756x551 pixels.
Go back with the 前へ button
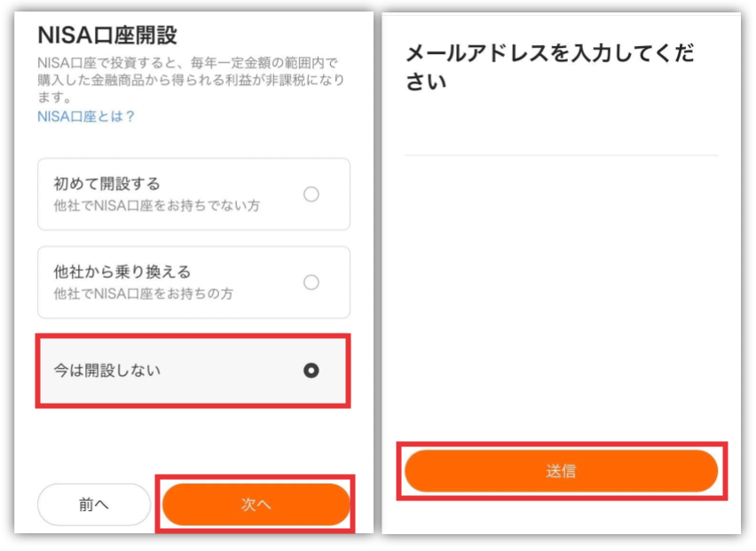click(x=94, y=505)
